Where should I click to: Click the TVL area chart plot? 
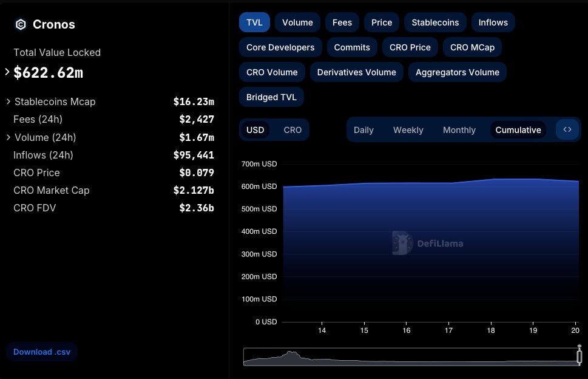(x=430, y=251)
